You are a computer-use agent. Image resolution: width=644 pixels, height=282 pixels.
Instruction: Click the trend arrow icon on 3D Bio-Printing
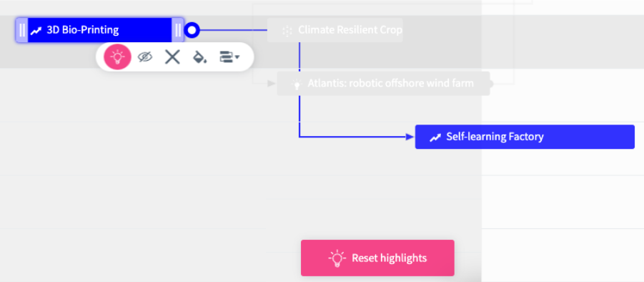36,31
